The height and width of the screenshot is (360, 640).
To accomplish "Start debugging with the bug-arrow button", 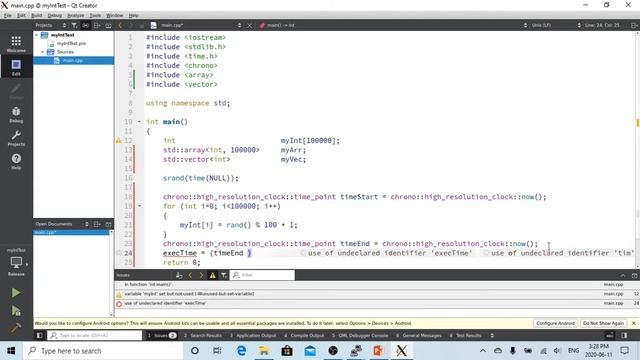I will point(16,311).
